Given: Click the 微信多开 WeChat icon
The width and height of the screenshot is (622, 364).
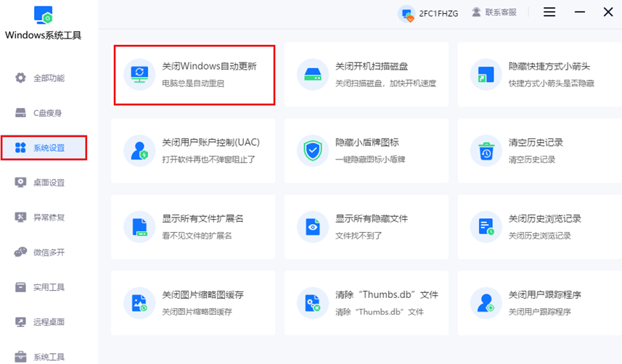Looking at the screenshot, I should coord(20,252).
